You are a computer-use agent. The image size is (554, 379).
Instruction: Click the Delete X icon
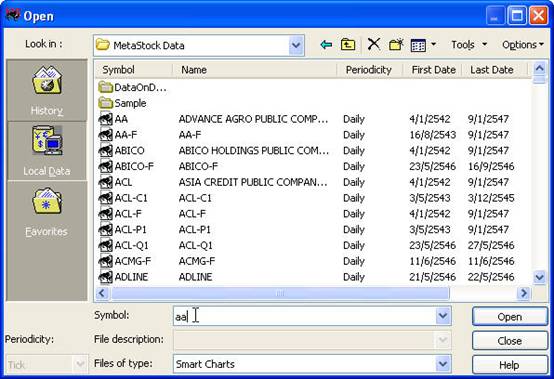coord(373,45)
